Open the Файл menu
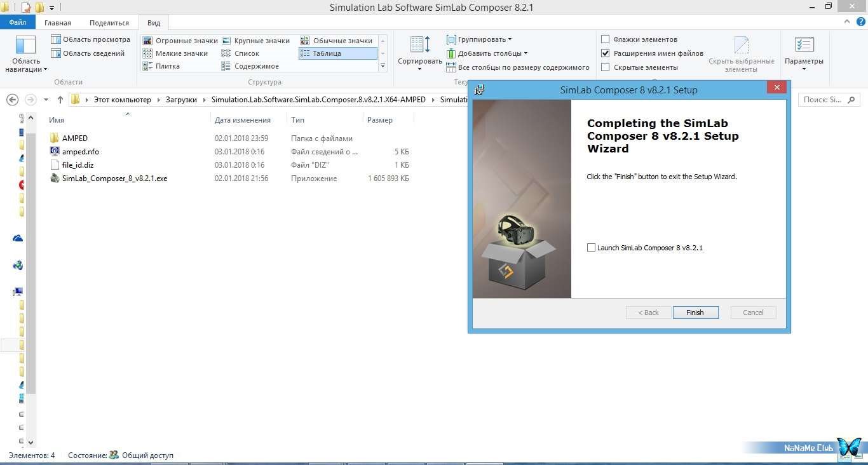The image size is (868, 465). [x=18, y=23]
